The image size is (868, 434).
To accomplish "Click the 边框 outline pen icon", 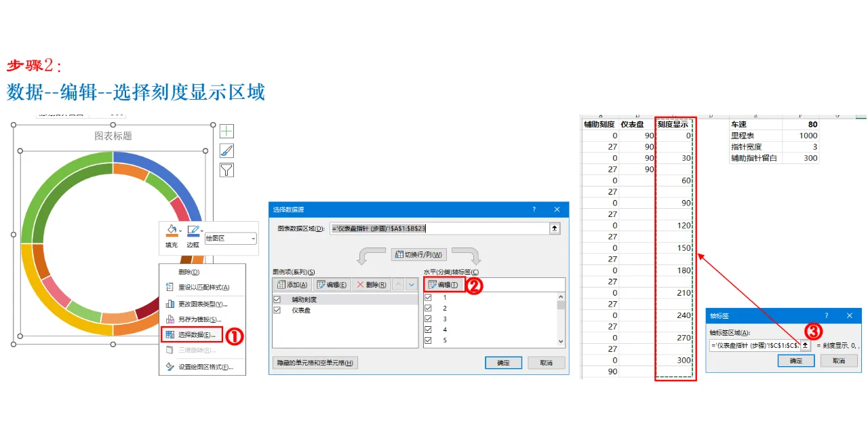I will click(x=192, y=230).
